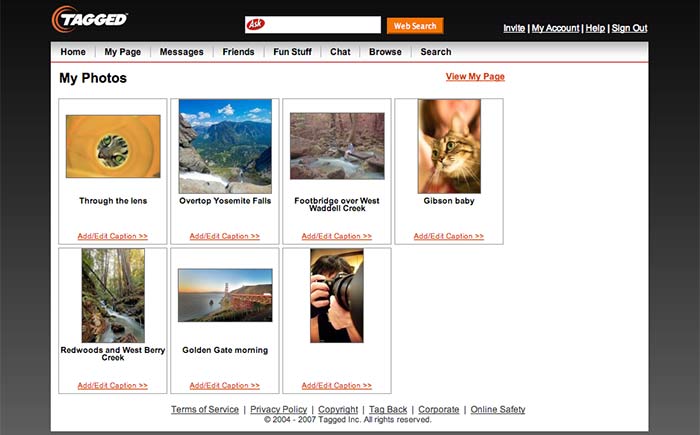This screenshot has width=700, height=435.
Task: Open the Through the lens photo thumbnail
Action: point(113,146)
